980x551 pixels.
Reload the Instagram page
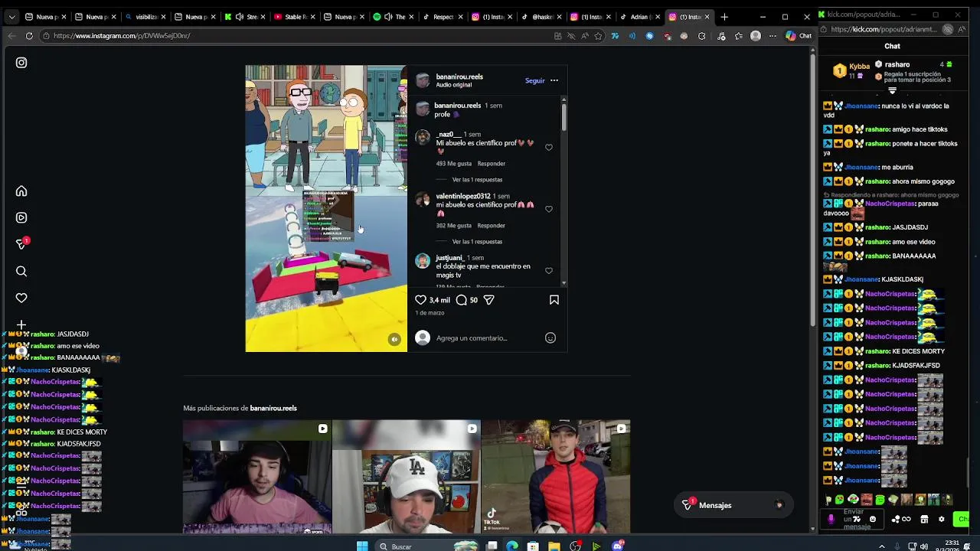point(29,35)
